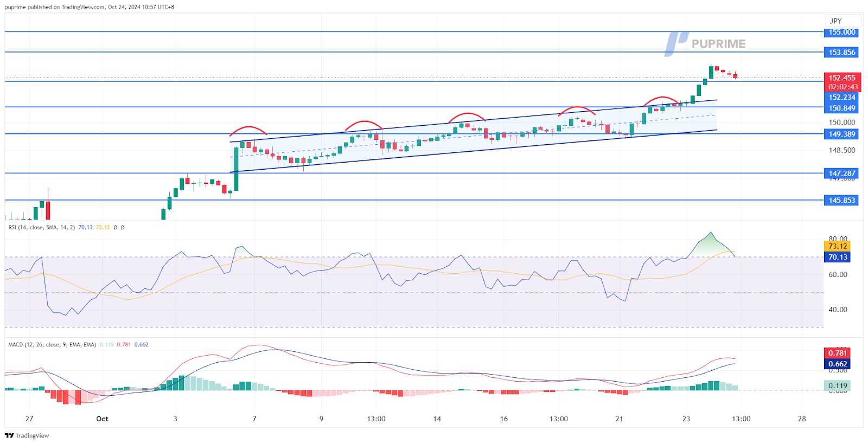The width and height of the screenshot is (868, 444).
Task: Click the Oct label on time axis
Action: 102,419
